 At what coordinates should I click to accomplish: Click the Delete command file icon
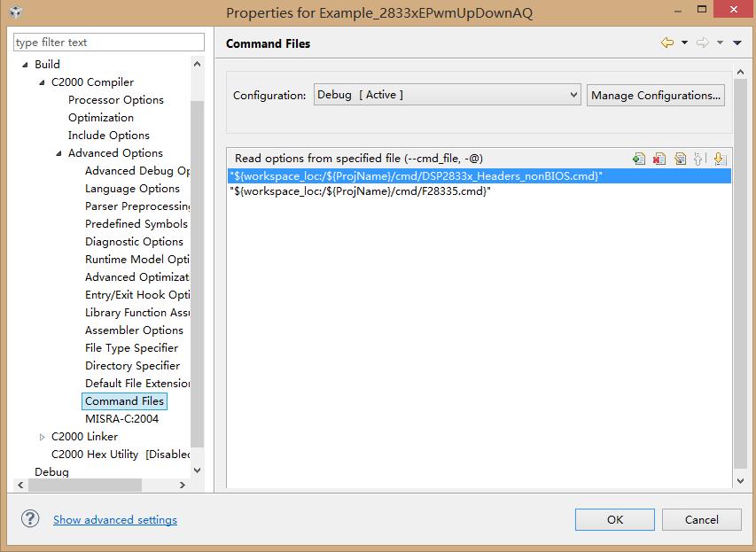point(659,159)
